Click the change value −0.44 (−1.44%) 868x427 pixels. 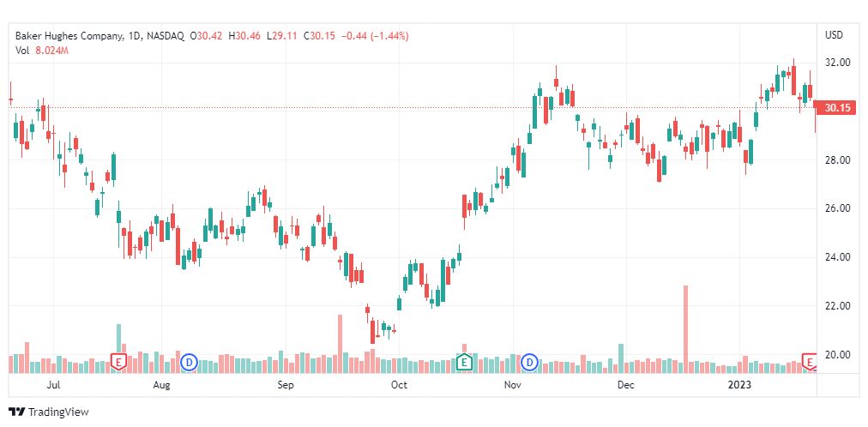click(x=375, y=36)
